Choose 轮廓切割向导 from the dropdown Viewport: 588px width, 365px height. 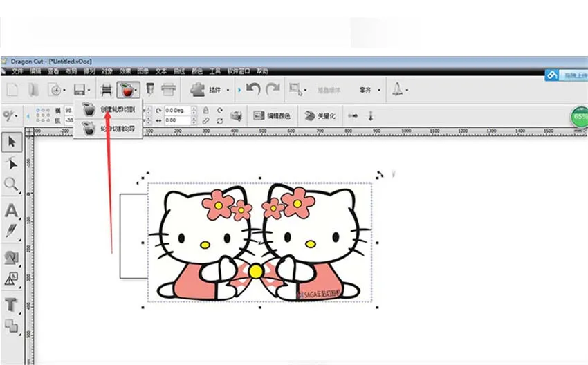(108, 129)
